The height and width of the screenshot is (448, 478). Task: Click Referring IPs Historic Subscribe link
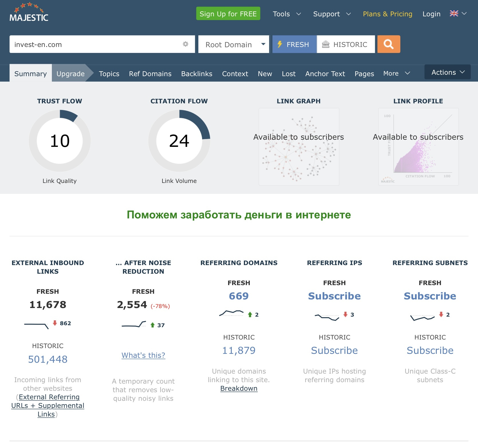[334, 350]
